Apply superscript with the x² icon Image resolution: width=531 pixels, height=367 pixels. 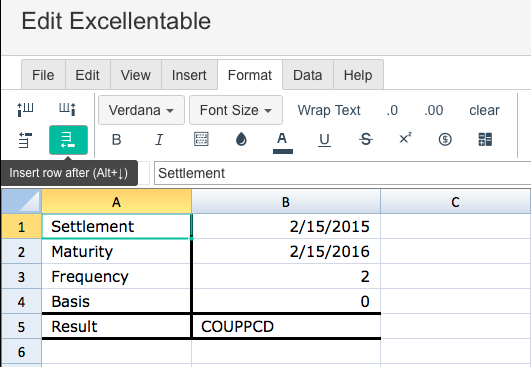(405, 138)
